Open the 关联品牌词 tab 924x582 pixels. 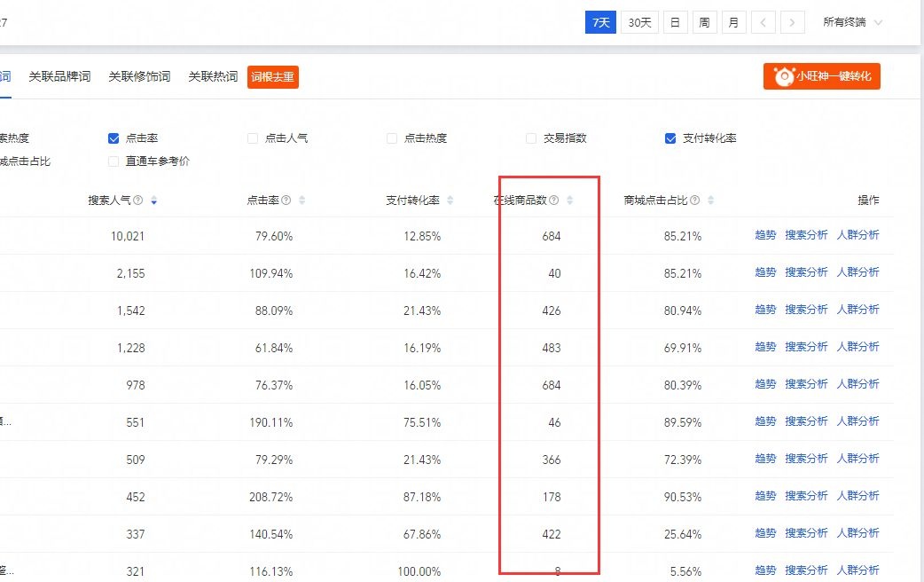(x=59, y=76)
